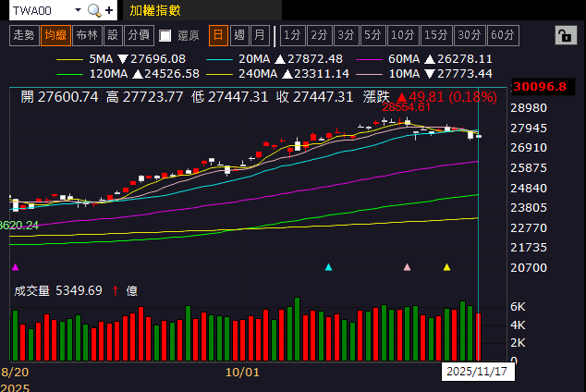Click the cyan triangle marker on chart
The width and height of the screenshot is (586, 392).
click(x=328, y=267)
